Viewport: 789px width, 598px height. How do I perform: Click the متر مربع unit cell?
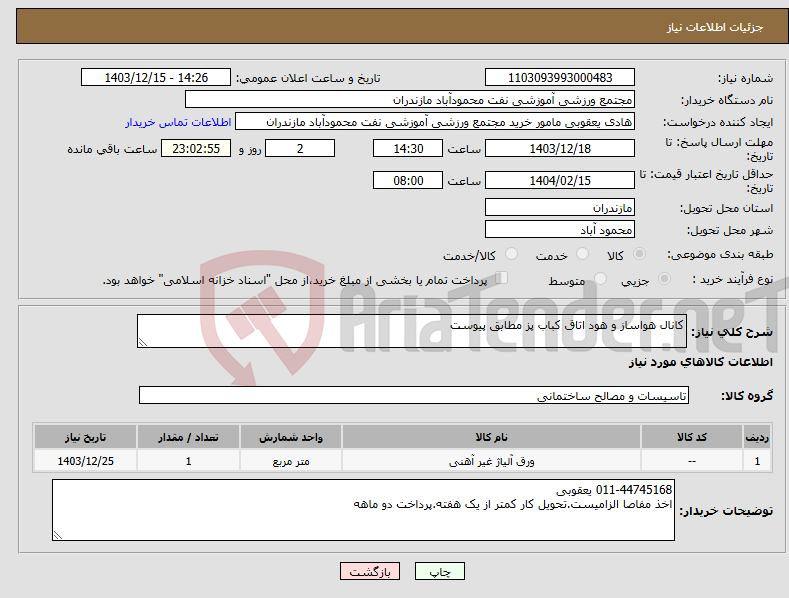(x=291, y=461)
